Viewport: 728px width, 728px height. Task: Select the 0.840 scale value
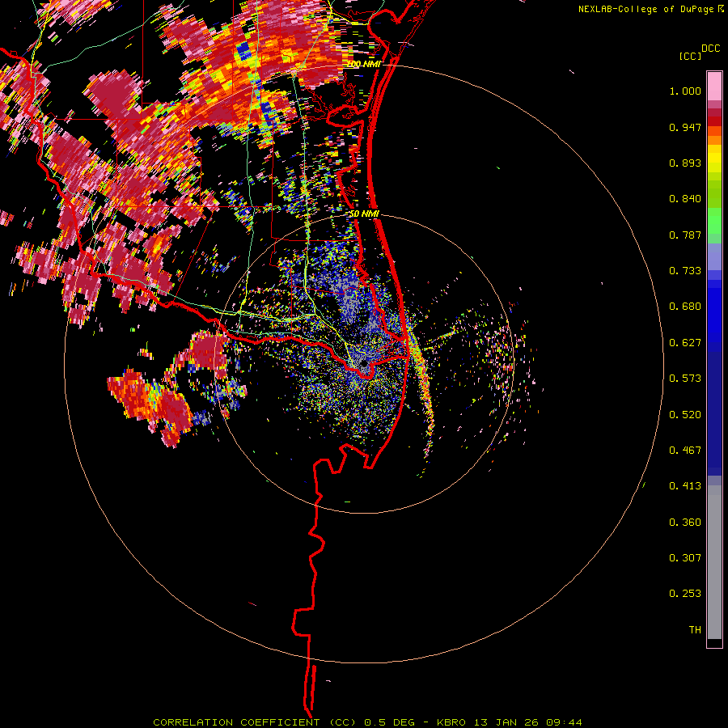coord(685,199)
